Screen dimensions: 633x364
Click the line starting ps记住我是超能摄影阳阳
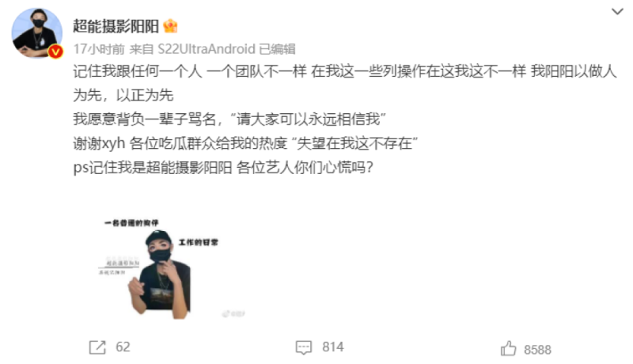click(x=223, y=168)
